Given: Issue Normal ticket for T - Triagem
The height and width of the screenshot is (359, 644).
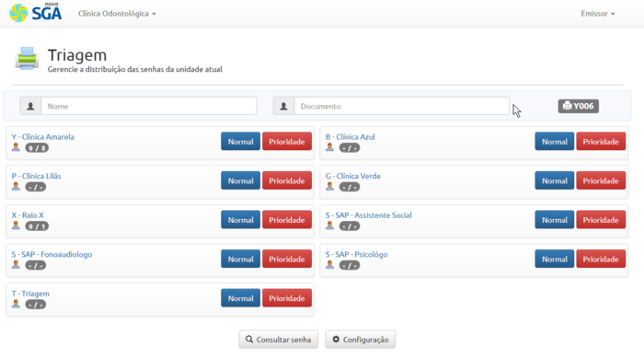Looking at the screenshot, I should [240, 298].
